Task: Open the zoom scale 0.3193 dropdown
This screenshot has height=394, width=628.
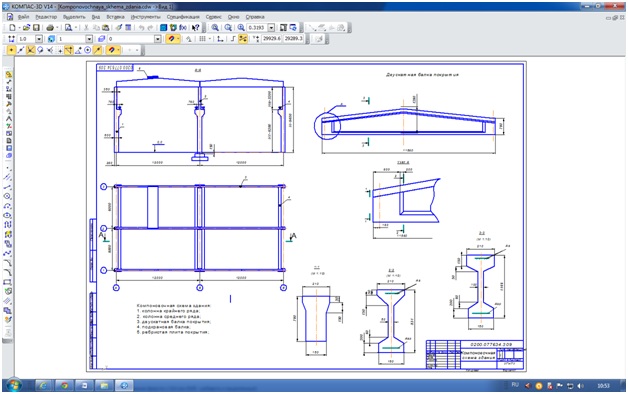Action: coord(271,28)
